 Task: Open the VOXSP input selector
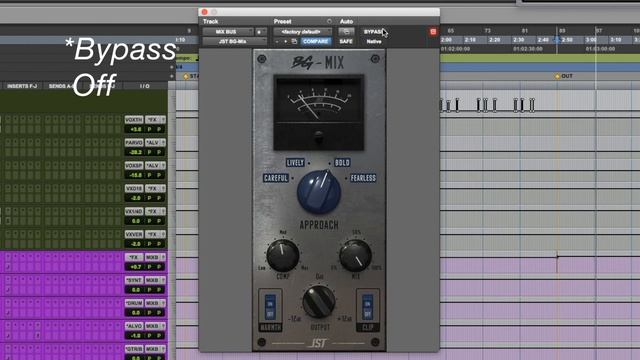134,165
